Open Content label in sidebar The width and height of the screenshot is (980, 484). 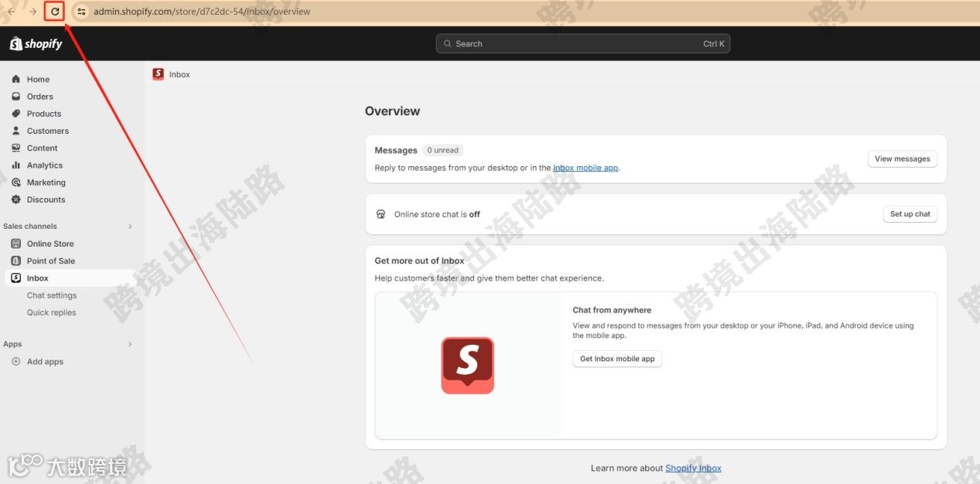pyautogui.click(x=42, y=148)
